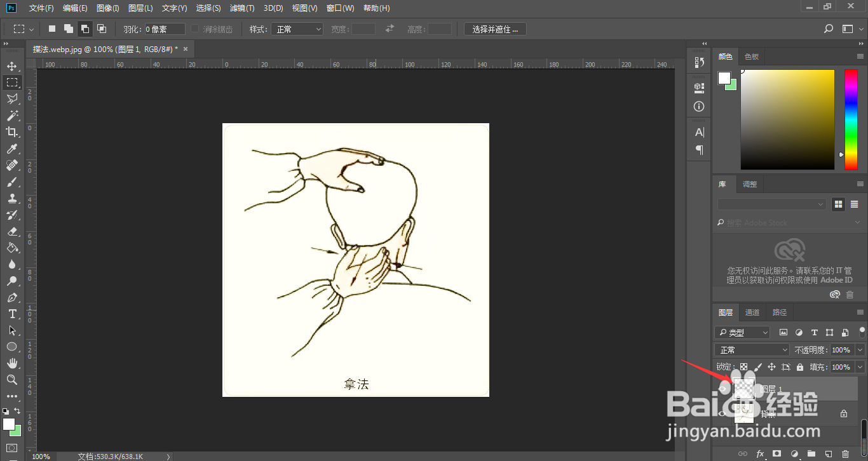Toggle lock image pixels brush icon
This screenshot has height=461, width=868.
757,367
